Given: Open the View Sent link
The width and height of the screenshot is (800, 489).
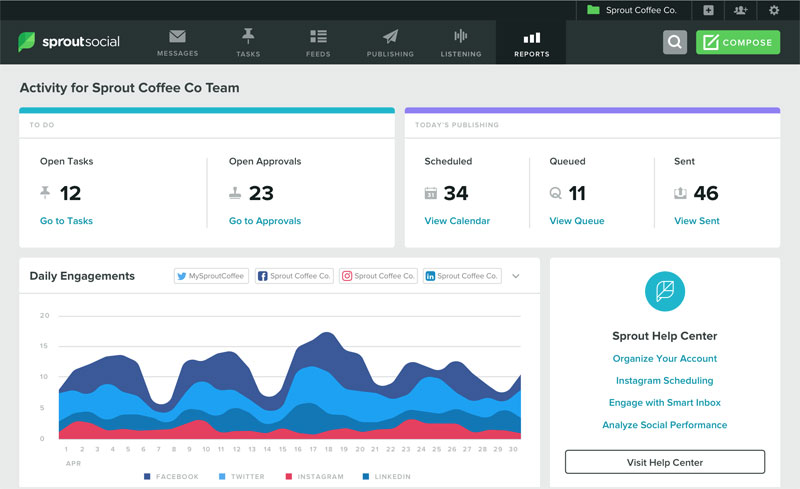Looking at the screenshot, I should pos(696,221).
